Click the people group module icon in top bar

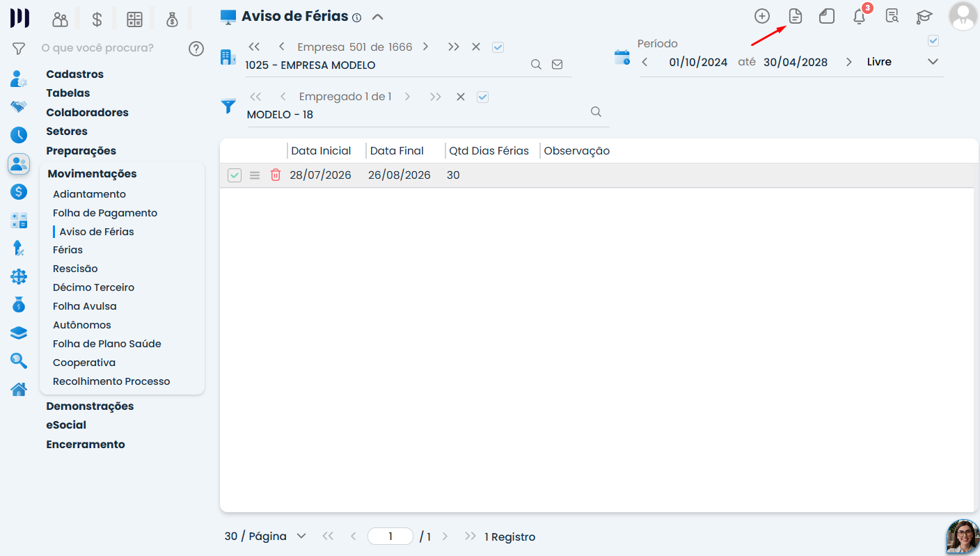pos(60,19)
